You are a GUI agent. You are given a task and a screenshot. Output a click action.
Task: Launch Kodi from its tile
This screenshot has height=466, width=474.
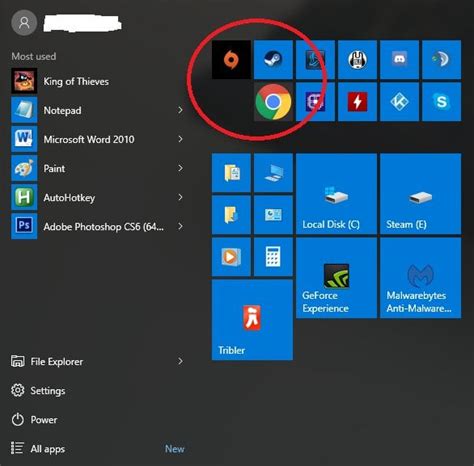coord(399,102)
